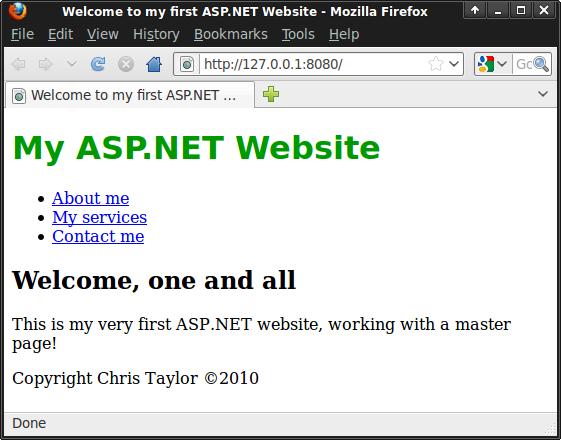This screenshot has width=561, height=440.
Task: Choose search engine via Google icon dropdown
Action: pyautogui.click(x=493, y=64)
